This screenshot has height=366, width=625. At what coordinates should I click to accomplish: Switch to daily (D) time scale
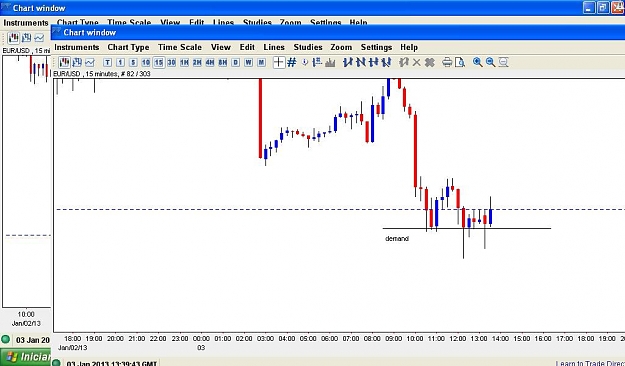(x=236, y=62)
